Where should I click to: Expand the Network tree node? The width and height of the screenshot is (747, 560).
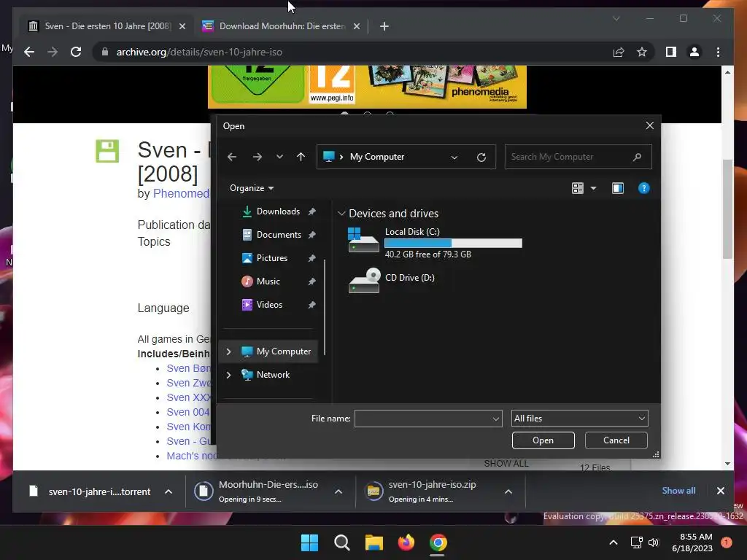228,375
